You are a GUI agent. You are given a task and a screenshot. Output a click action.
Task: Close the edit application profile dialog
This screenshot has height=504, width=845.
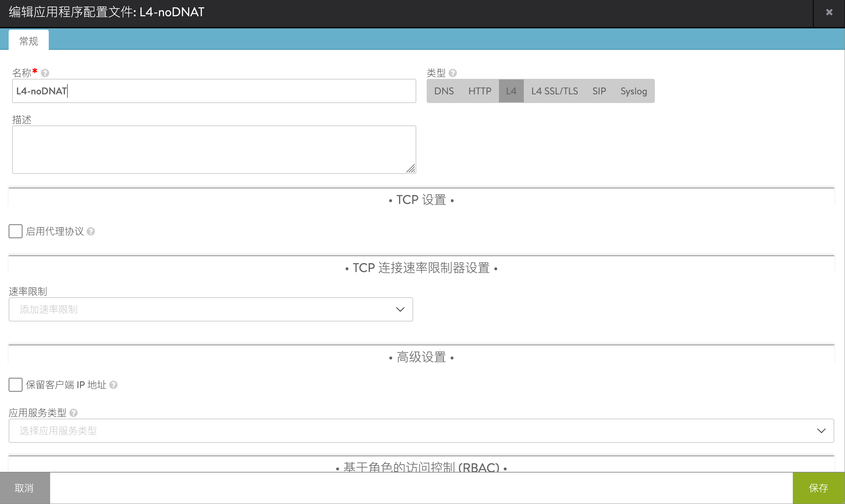[829, 12]
